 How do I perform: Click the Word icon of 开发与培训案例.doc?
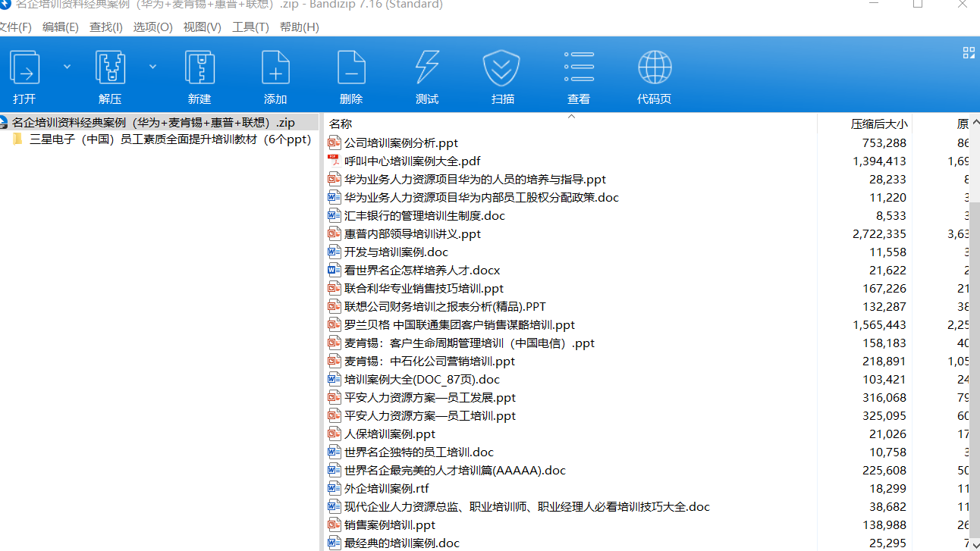point(335,252)
